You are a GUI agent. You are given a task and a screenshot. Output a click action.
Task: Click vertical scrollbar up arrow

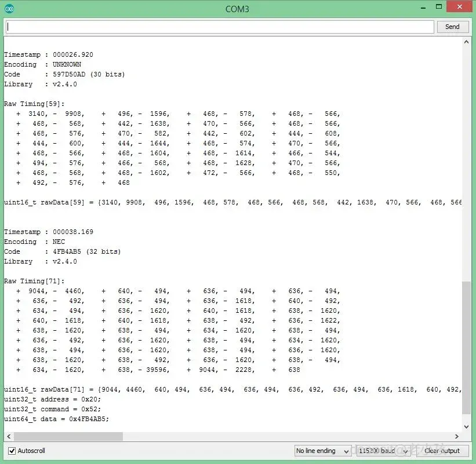coord(466,42)
